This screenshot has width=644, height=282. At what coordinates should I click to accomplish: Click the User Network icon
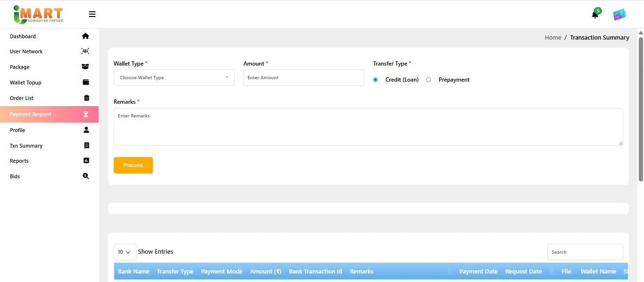click(85, 51)
